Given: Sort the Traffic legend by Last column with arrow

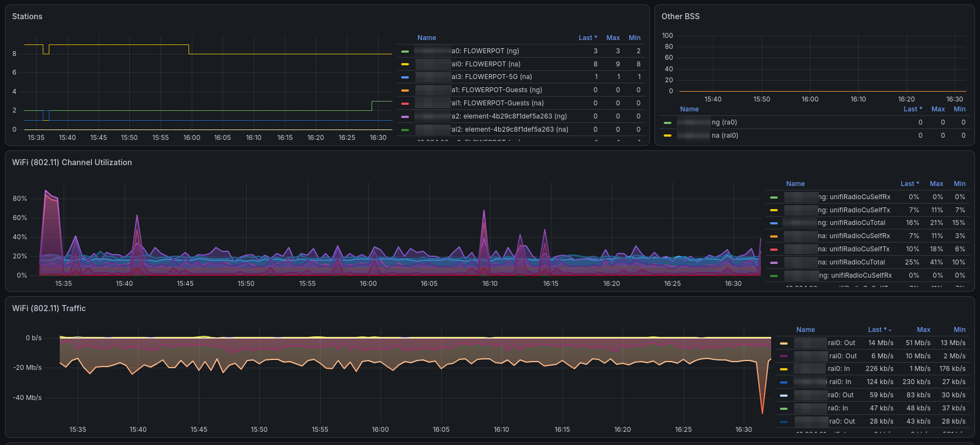Looking at the screenshot, I should tap(880, 330).
